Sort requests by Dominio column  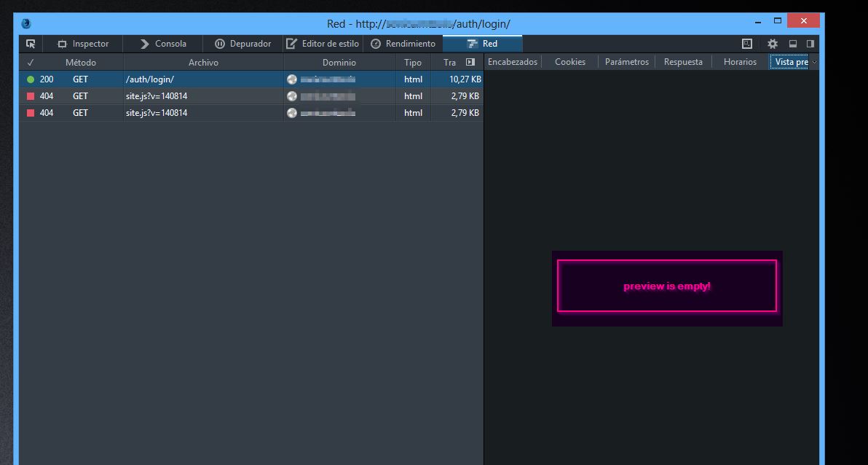(x=339, y=63)
